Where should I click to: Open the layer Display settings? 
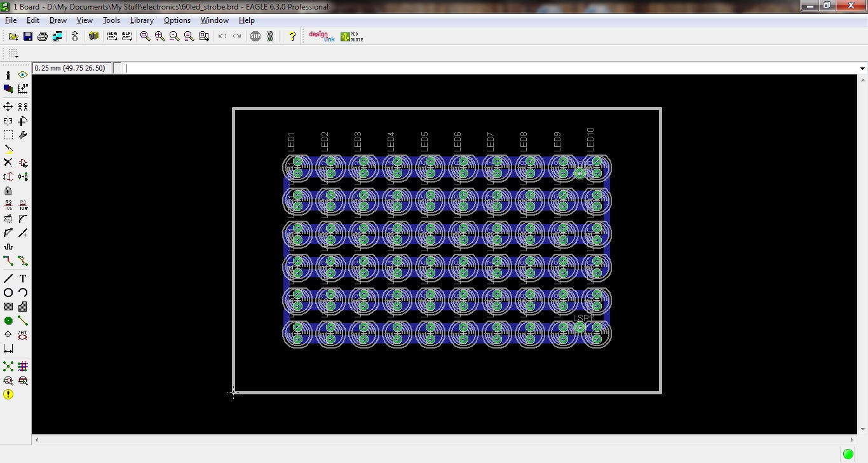click(8, 88)
